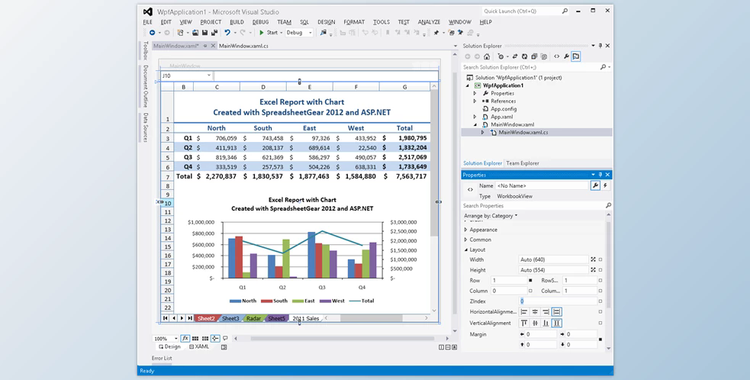Toggle designer snap to gridlines icon
The width and height of the screenshot is (750, 380).
(x=205, y=338)
